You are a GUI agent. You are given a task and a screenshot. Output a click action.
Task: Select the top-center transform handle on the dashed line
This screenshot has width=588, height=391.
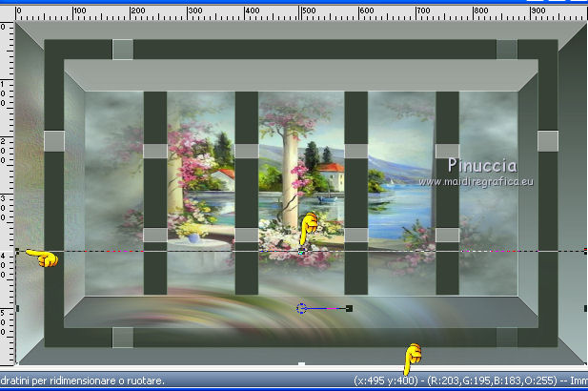pos(301,251)
